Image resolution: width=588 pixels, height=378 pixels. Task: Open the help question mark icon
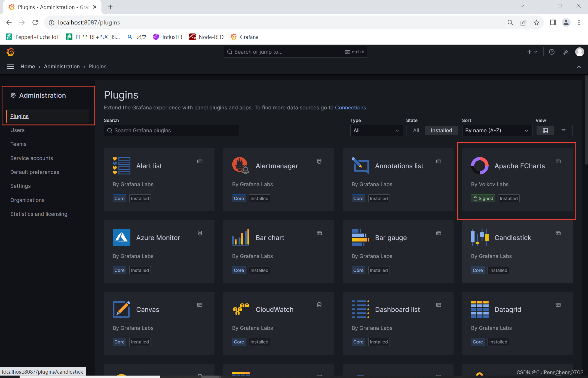552,52
